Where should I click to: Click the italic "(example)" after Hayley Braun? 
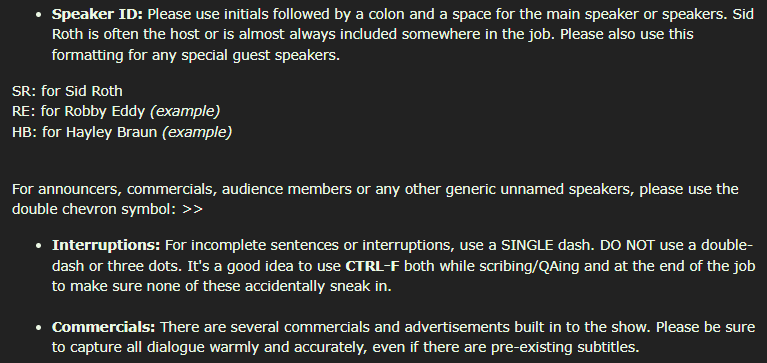tap(197, 132)
